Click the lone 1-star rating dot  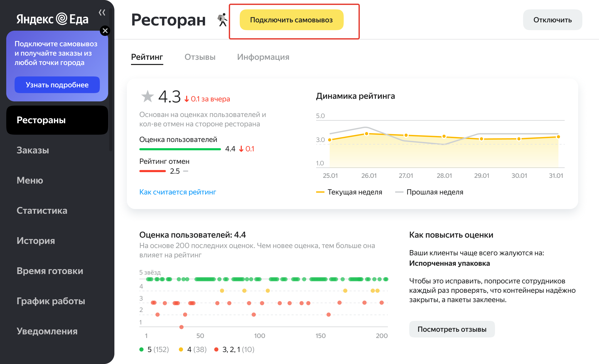point(181,327)
